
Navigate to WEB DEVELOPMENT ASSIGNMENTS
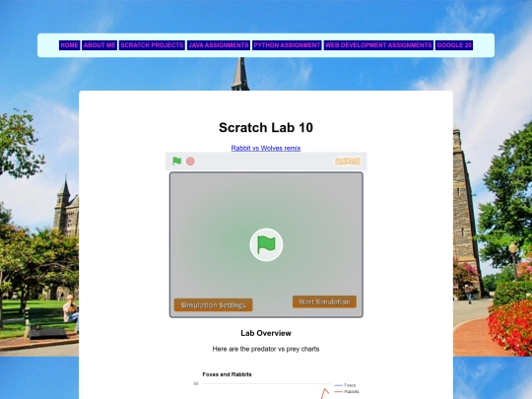pos(378,45)
